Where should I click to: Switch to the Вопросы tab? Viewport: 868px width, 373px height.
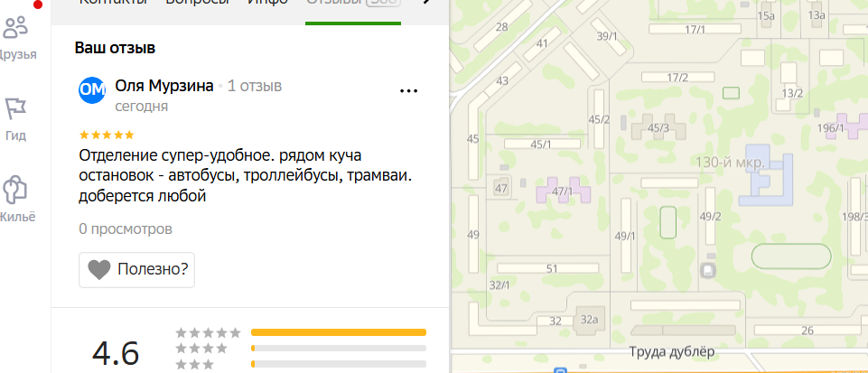197,3
